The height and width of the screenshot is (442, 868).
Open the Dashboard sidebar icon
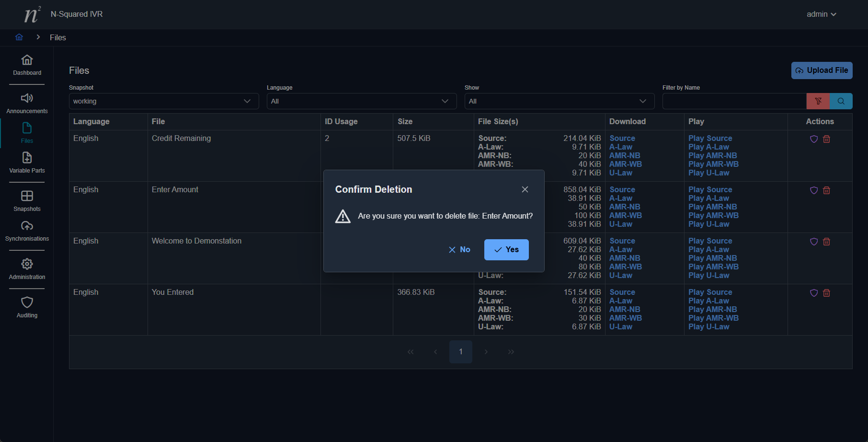click(27, 65)
